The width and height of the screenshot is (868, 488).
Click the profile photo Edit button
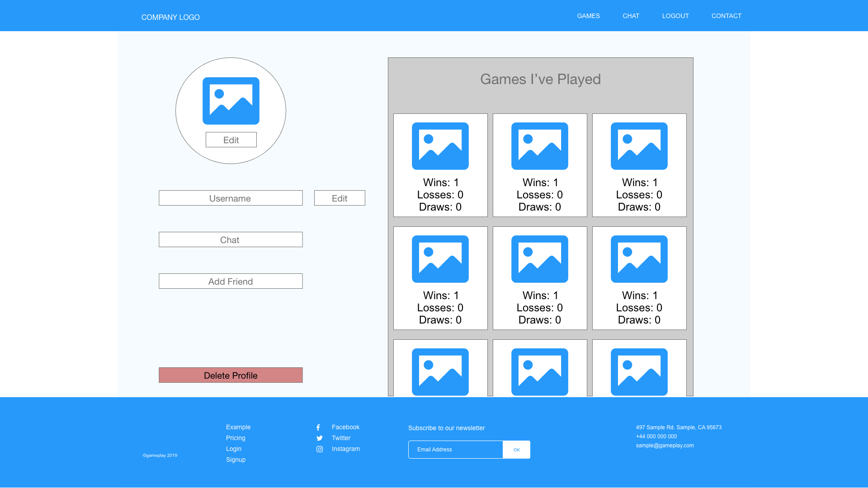[x=231, y=140]
